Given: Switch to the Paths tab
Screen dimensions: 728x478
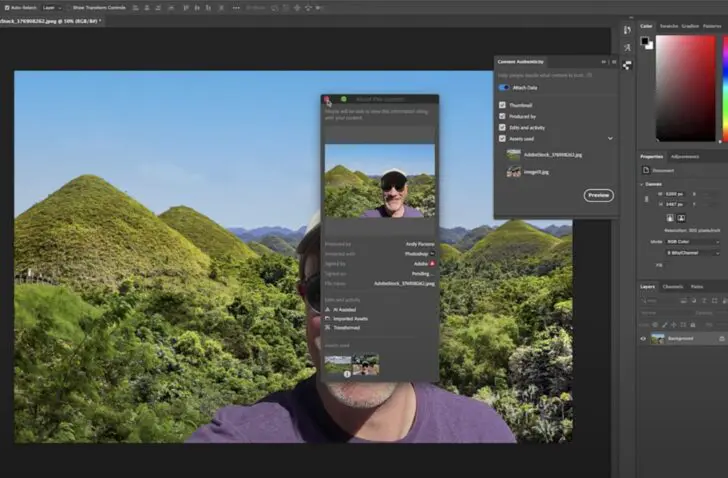Looking at the screenshot, I should click(x=697, y=286).
